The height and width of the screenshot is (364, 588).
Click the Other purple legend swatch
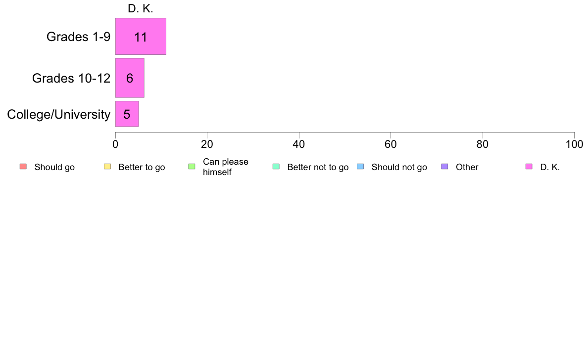pos(444,167)
